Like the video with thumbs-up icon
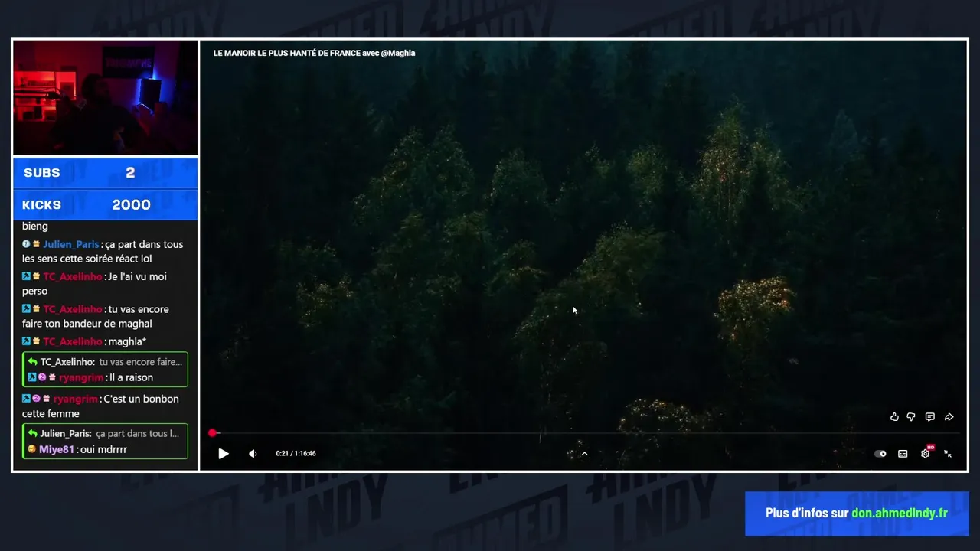 pos(894,417)
